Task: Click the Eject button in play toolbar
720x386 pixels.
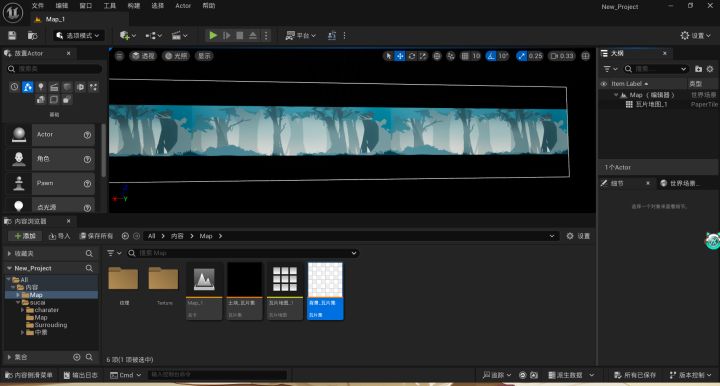Action: pos(253,35)
